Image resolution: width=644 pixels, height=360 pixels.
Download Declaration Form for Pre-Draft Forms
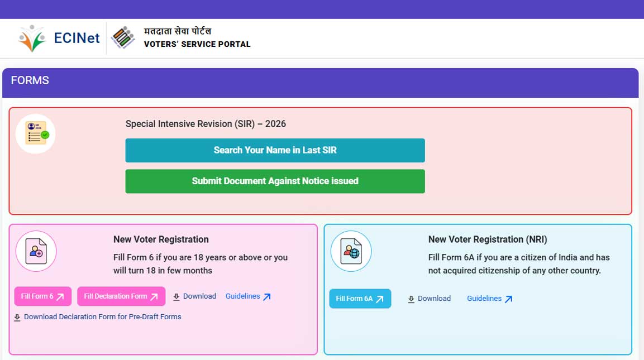pos(102,316)
